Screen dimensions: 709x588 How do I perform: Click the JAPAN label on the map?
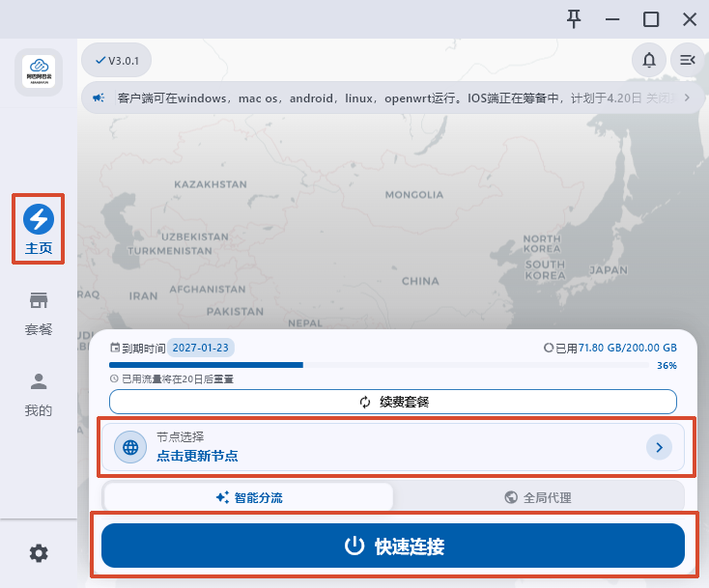(x=609, y=270)
